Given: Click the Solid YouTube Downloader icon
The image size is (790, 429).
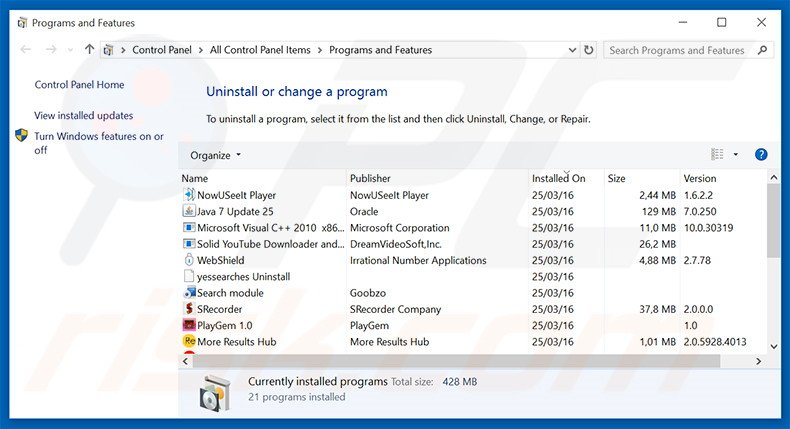Looking at the screenshot, I should click(189, 243).
